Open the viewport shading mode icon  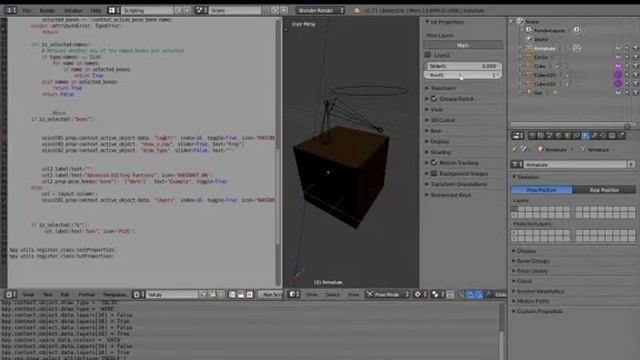point(419,294)
